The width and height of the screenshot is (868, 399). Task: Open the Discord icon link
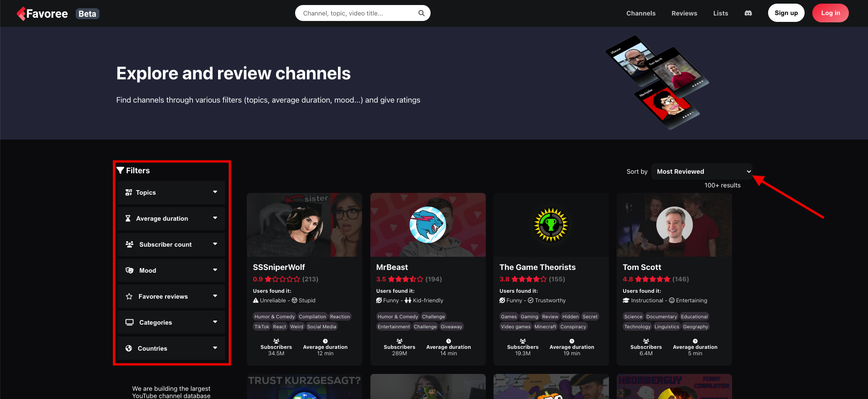click(x=748, y=13)
